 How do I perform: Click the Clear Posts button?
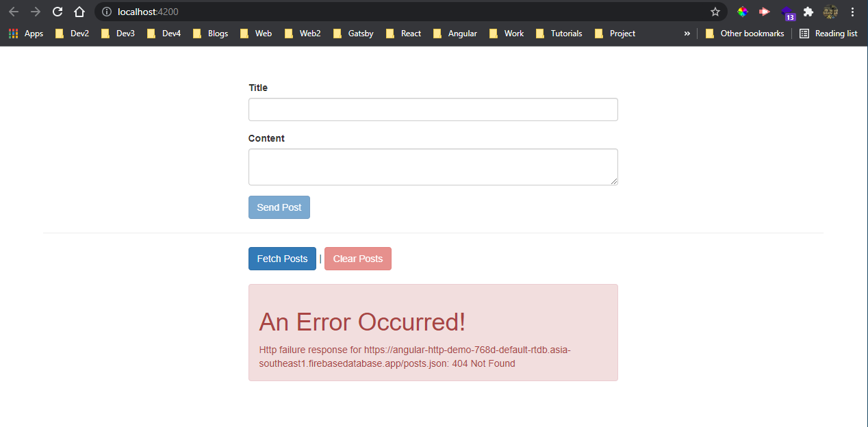coord(358,259)
